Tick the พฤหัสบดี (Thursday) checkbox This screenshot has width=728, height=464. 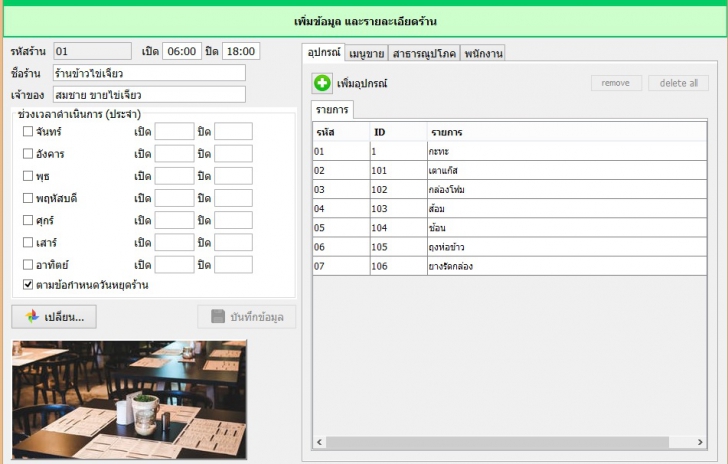point(28,198)
